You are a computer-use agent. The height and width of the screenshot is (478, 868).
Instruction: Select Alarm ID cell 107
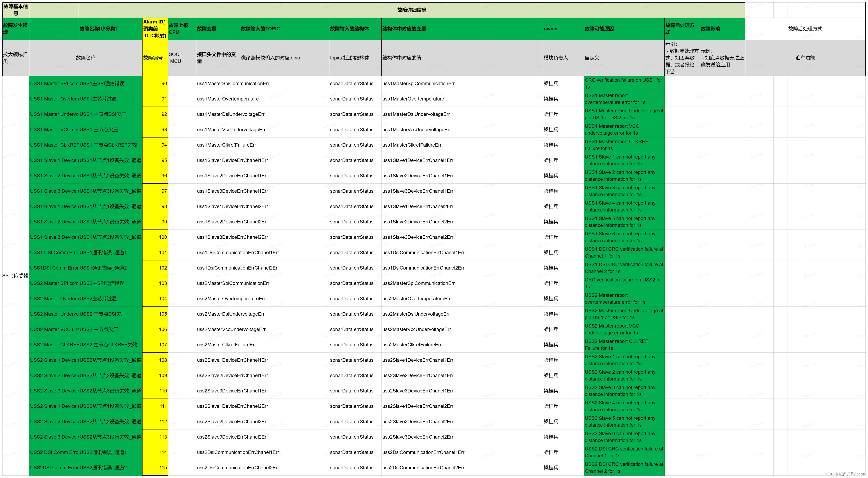(155, 345)
